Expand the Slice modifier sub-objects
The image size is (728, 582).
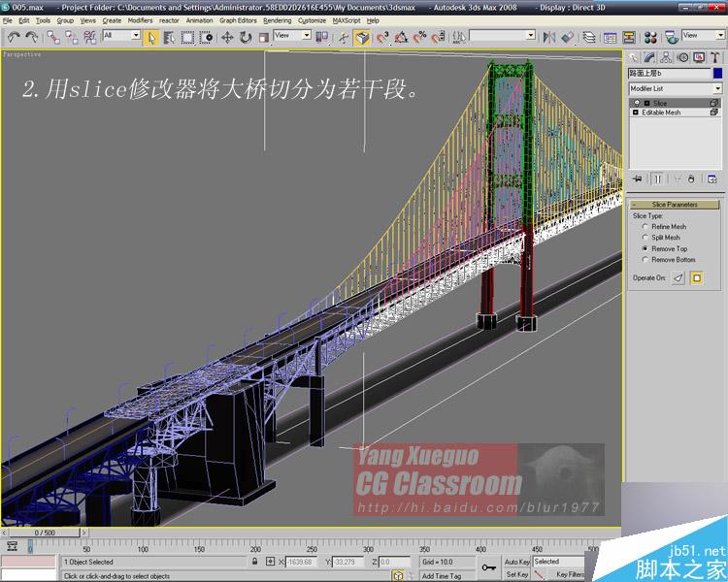pyautogui.click(x=646, y=103)
